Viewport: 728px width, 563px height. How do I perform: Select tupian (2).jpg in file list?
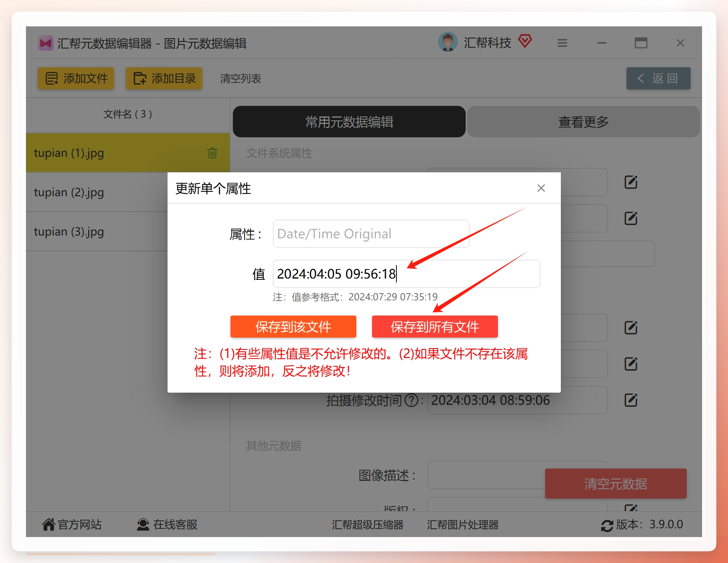coord(97,192)
